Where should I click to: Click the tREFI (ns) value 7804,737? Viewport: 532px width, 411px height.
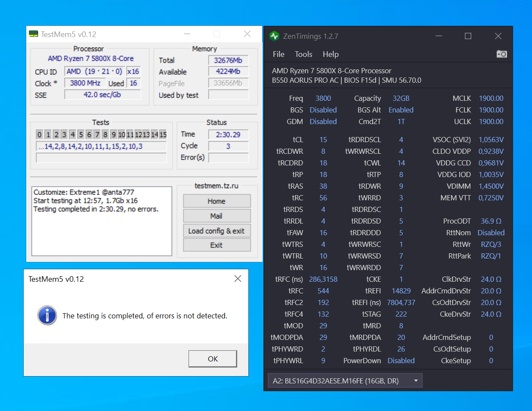click(401, 302)
